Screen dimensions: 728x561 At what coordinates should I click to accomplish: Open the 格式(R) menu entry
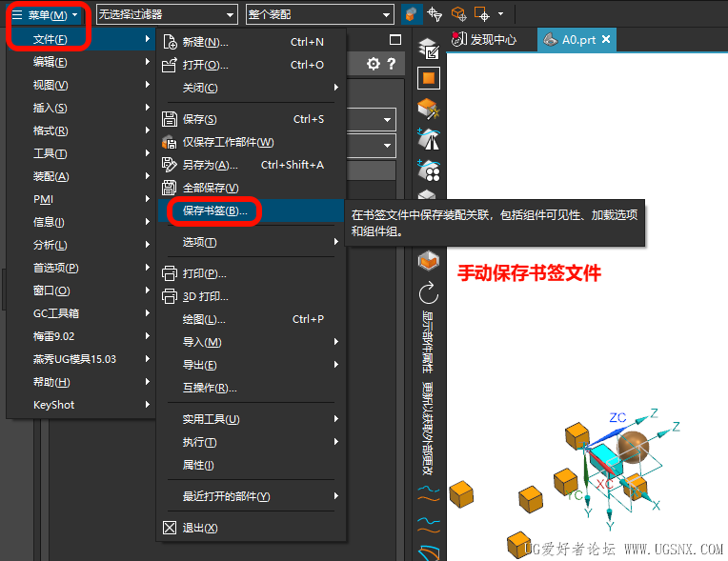(81, 130)
